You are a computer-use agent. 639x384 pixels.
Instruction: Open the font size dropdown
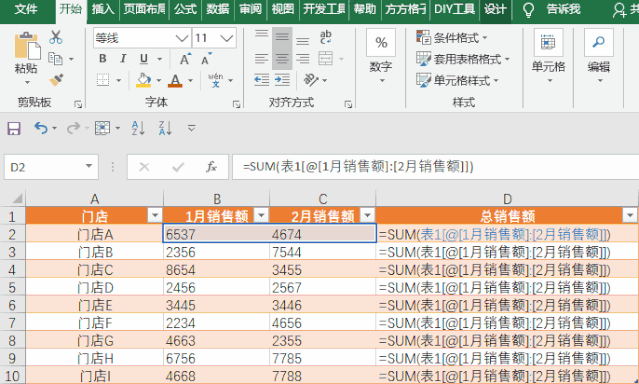pos(227,38)
